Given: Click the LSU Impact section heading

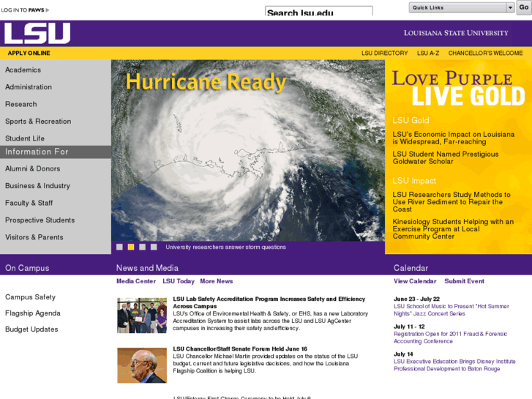Looking at the screenshot, I should point(414,181).
